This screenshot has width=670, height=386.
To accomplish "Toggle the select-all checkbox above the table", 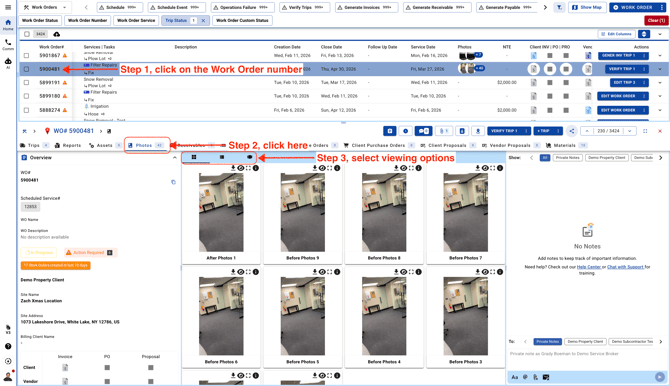I will [27, 34].
